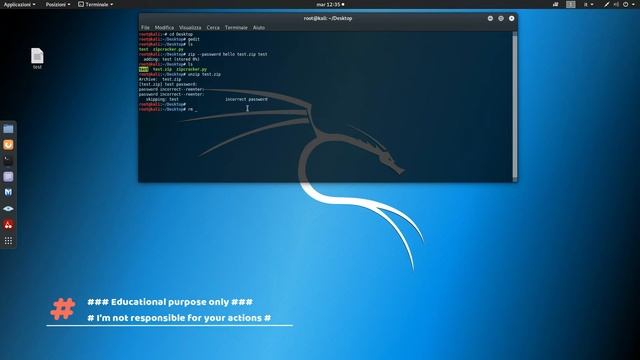Click the unzip test.zip command line
640x360 pixels.
(180, 74)
